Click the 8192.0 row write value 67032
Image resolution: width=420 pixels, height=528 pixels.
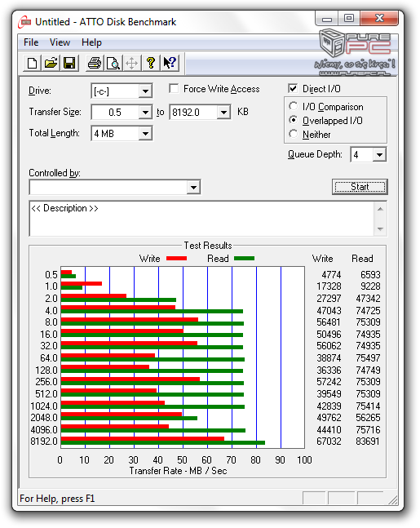pyautogui.click(x=329, y=441)
